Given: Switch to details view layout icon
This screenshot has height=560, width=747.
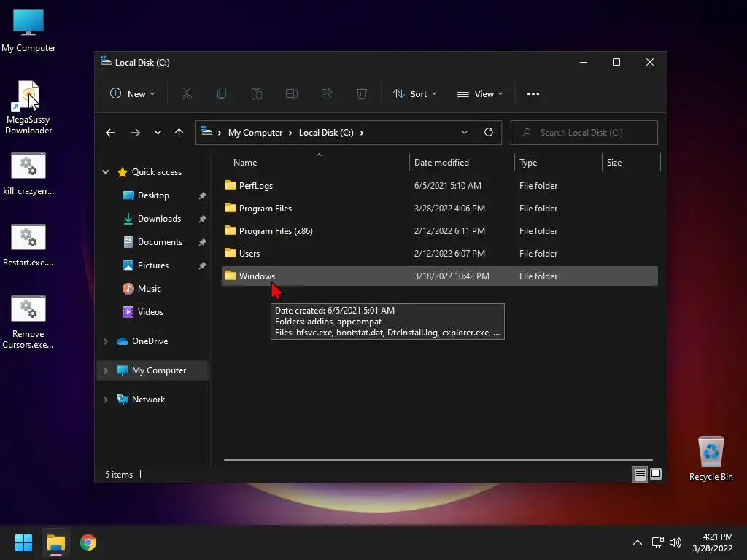Looking at the screenshot, I should (x=640, y=474).
